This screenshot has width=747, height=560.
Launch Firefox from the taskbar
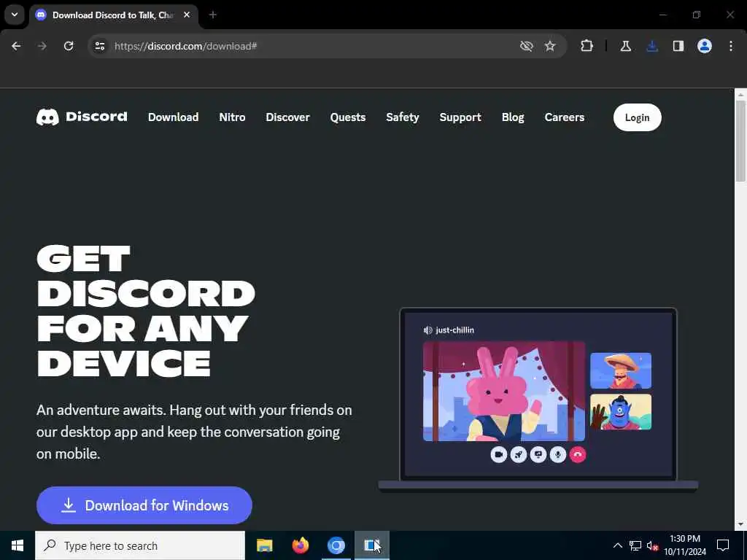point(300,545)
